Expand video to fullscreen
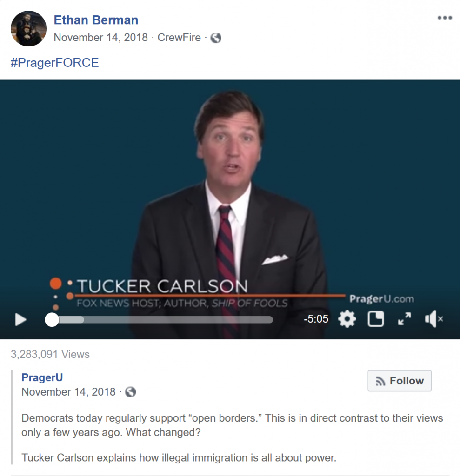The width and height of the screenshot is (460, 476). click(x=404, y=319)
